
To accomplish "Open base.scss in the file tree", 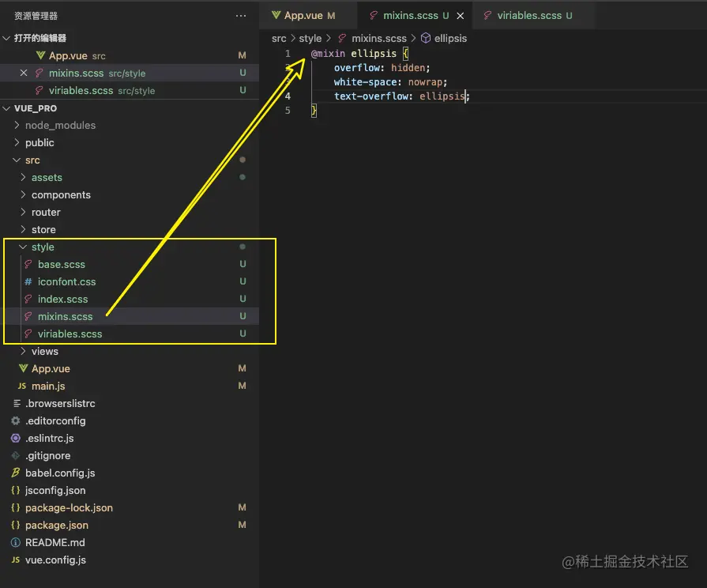I will tap(131, 265).
